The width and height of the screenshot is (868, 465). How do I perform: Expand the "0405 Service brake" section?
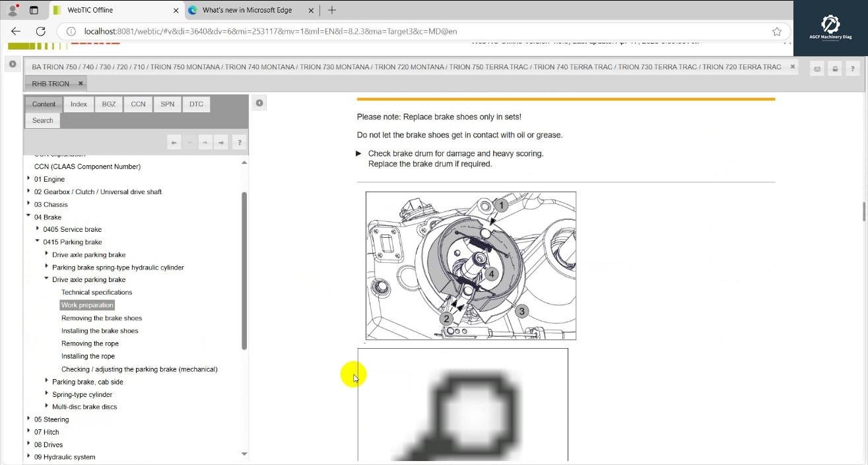coord(37,229)
